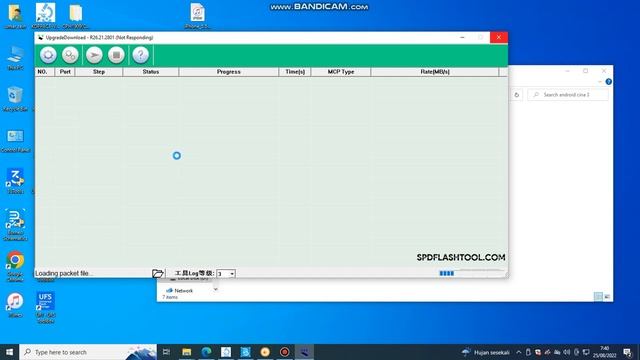Viewport: 640px width, 360px height.
Task: Open the Help question mark icon
Action: click(140, 55)
